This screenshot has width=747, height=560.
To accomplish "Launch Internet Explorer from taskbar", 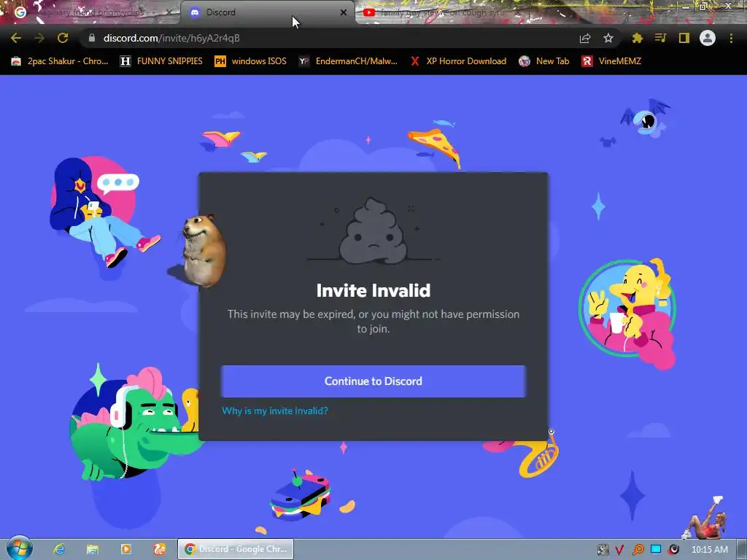I will [x=59, y=549].
